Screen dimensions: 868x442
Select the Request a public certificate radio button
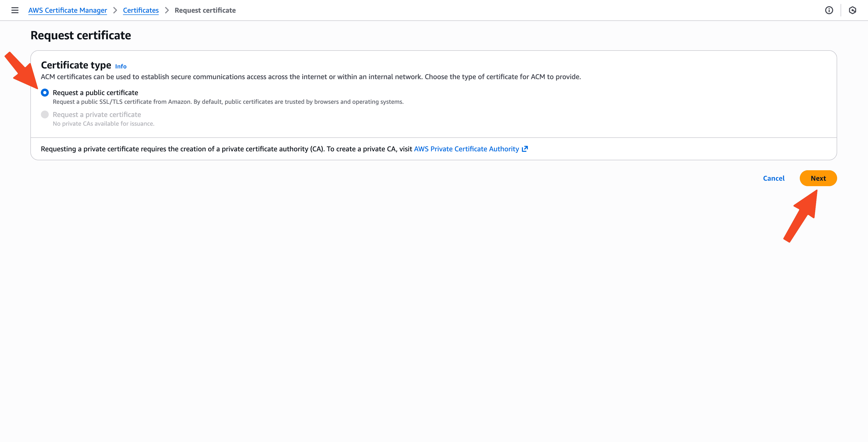click(45, 92)
